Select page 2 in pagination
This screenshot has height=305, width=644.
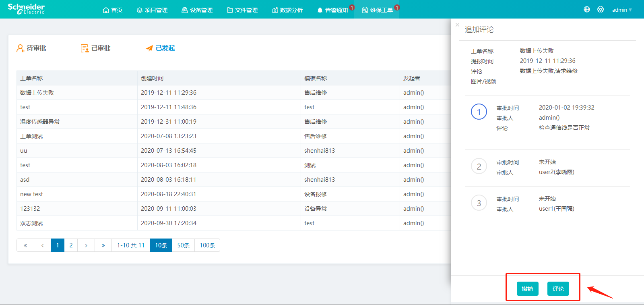[x=71, y=245]
